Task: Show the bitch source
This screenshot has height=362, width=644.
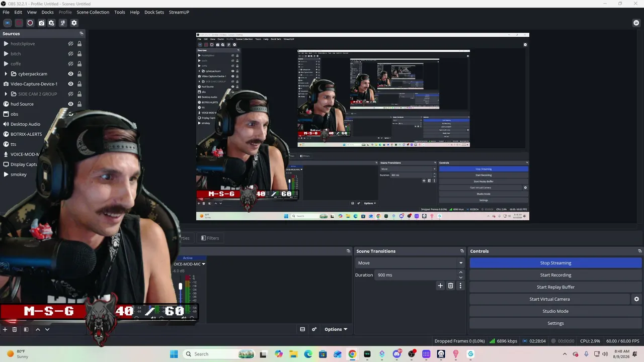Action: coord(71,54)
